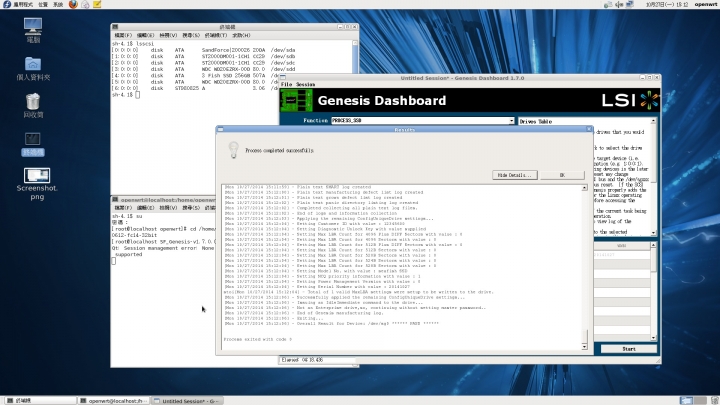Expand the Function PROCESS_SSD dropdown
720x405 pixels.
pos(511,121)
